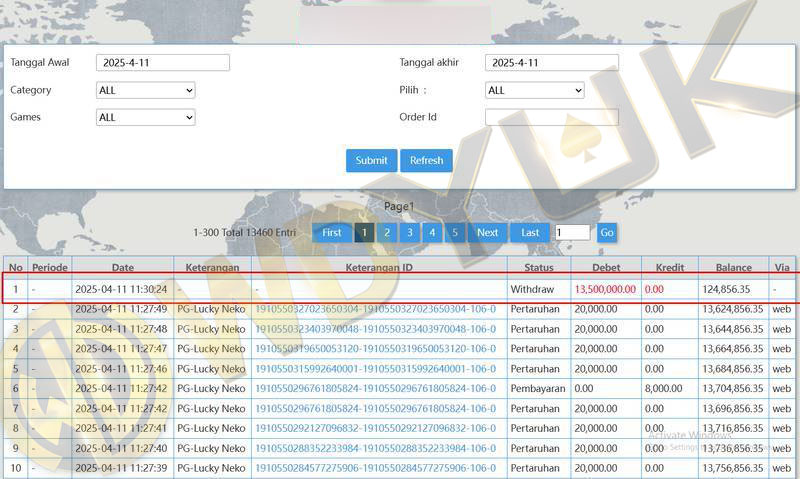
Task: Open order link 1910550319650053120
Action: tap(376, 349)
